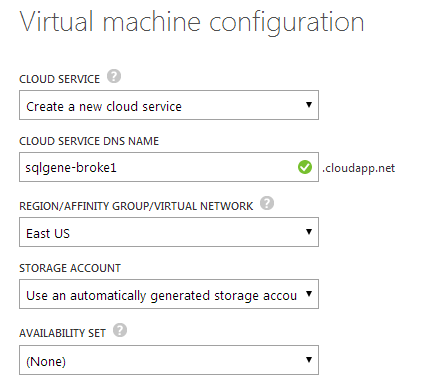
Task: Click the CLOUD SERVICE DNS NAME label
Action: point(89,141)
